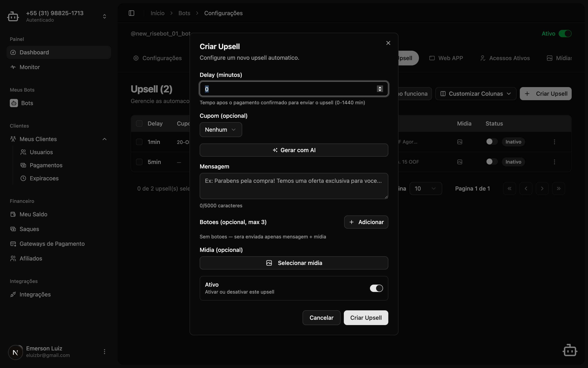Viewport: 588px width, 368px height.
Task: Click the Integrações plug icon
Action: (13, 294)
